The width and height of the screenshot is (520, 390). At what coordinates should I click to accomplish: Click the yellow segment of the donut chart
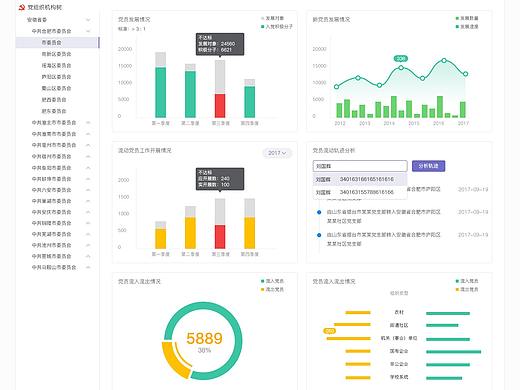174,362
